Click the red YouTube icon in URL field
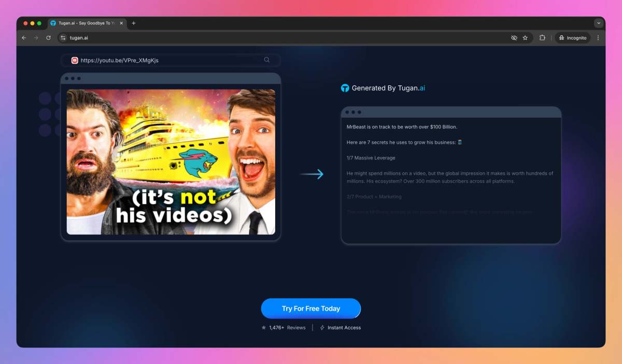622x364 pixels. pos(75,60)
